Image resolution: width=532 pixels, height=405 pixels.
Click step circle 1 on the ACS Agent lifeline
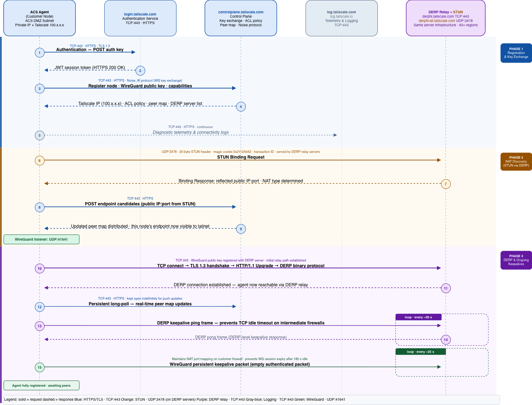(40, 53)
